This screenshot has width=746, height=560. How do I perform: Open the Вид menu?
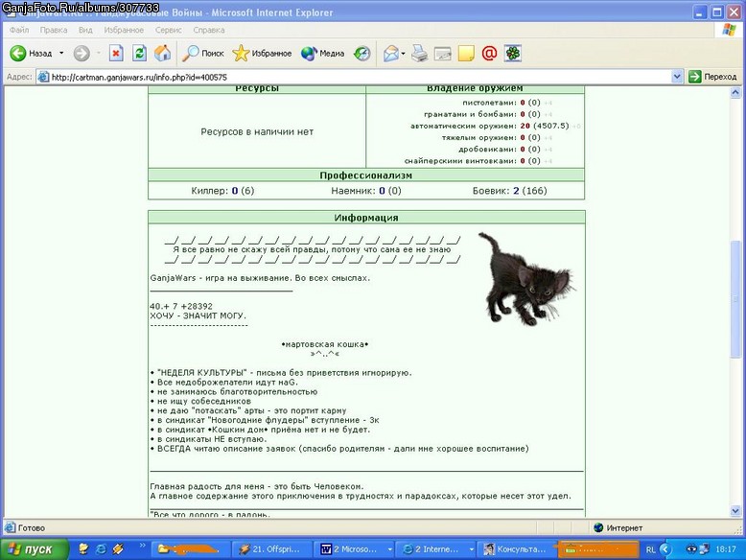click(85, 30)
